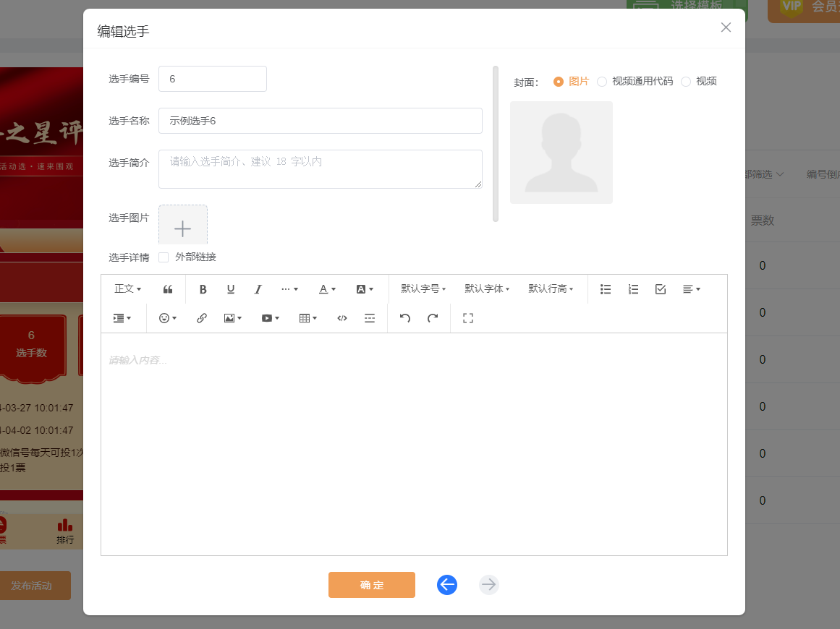Insert a to-do checklist

pos(661,289)
